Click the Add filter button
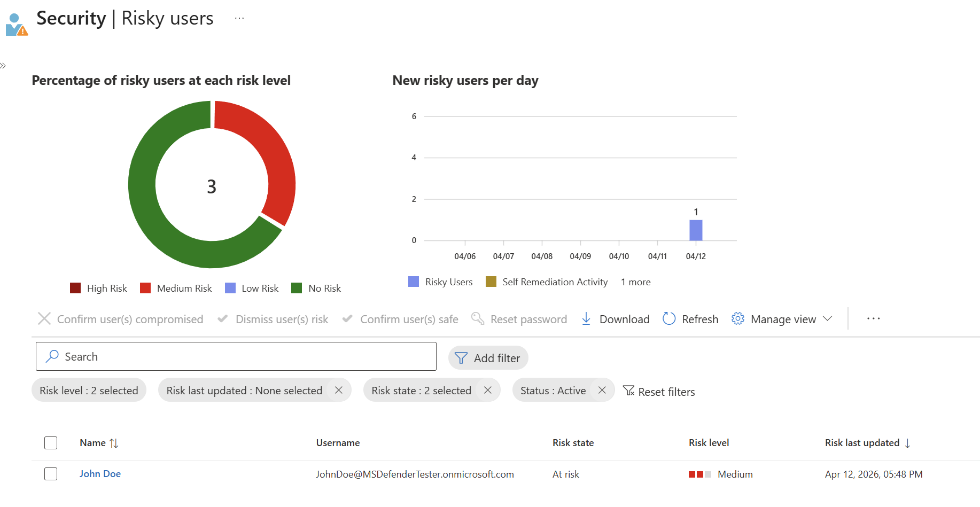The height and width of the screenshot is (507, 980). point(488,358)
